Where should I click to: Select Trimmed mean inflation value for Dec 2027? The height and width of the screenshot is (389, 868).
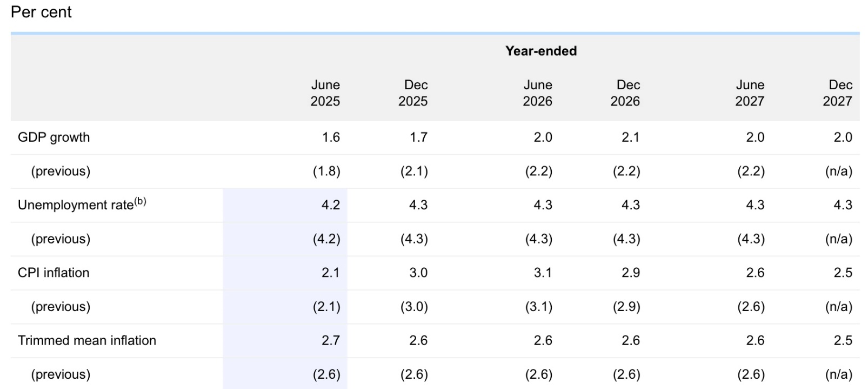pyautogui.click(x=843, y=340)
